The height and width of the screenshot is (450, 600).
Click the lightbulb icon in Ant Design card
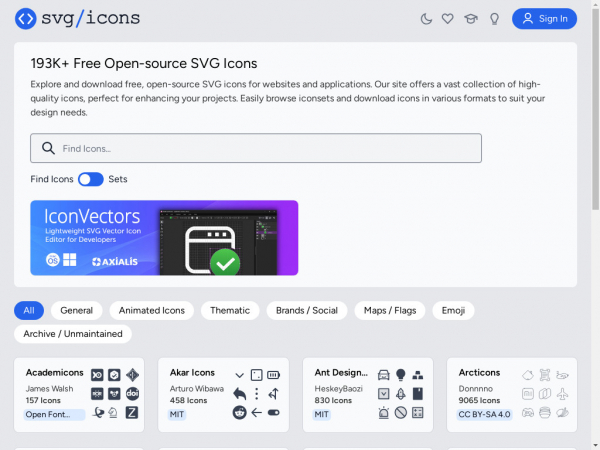coord(401,374)
